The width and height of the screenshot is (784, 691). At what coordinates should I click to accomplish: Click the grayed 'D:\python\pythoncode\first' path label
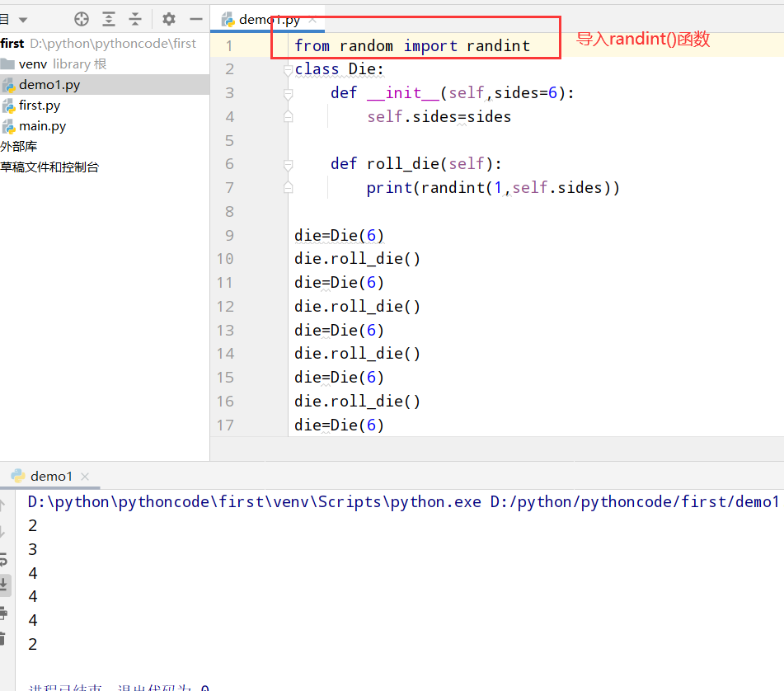pos(113,44)
